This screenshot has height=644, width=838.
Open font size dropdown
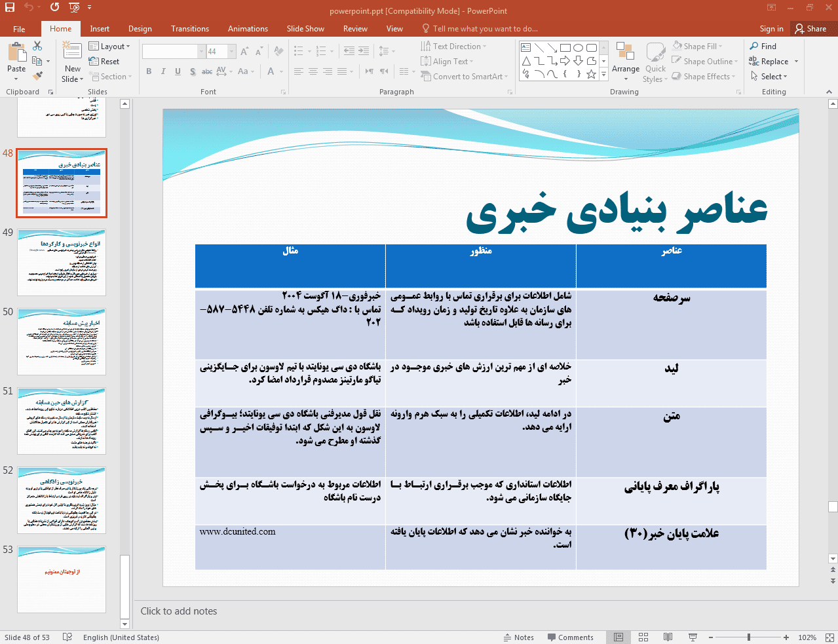[232, 51]
